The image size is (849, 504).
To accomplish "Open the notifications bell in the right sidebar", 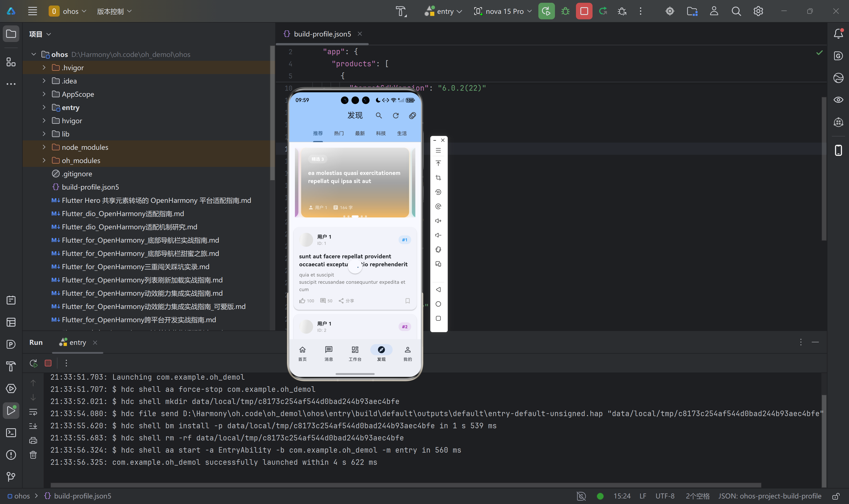I will coord(838,34).
